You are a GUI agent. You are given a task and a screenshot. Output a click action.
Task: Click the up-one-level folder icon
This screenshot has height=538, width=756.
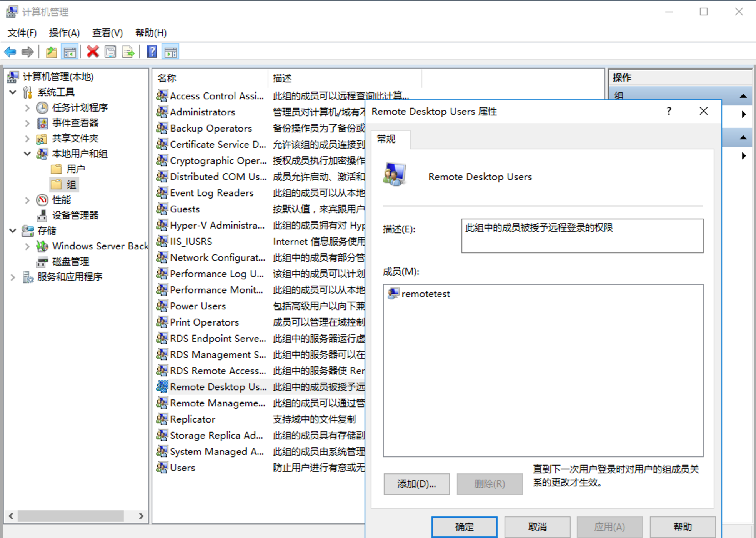pos(51,52)
